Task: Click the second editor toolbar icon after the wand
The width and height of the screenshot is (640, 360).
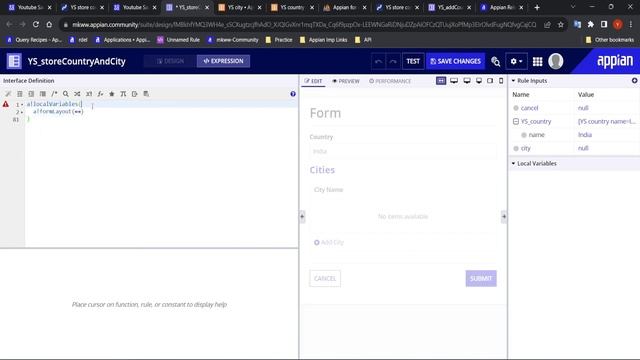Action: (x=20, y=94)
